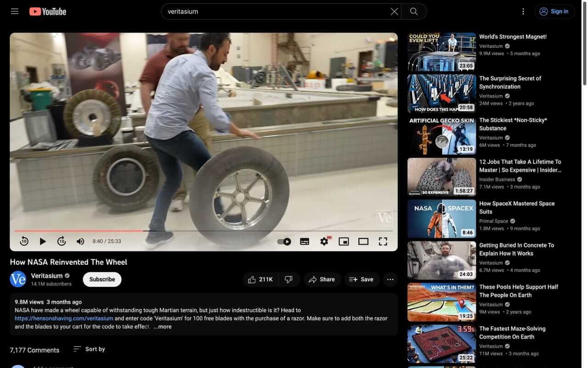Toggle autoplay switch in player
This screenshot has height=368, width=588.
coord(284,241)
